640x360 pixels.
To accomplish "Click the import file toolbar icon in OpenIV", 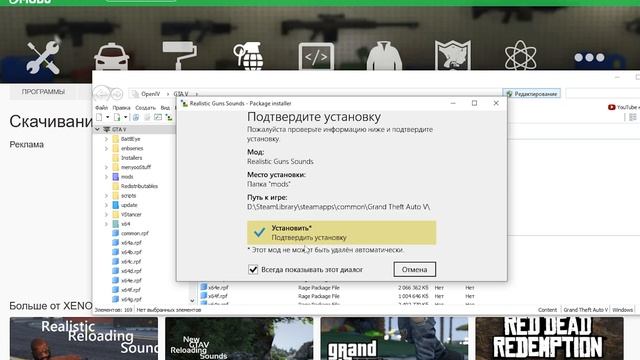I will (x=117, y=118).
